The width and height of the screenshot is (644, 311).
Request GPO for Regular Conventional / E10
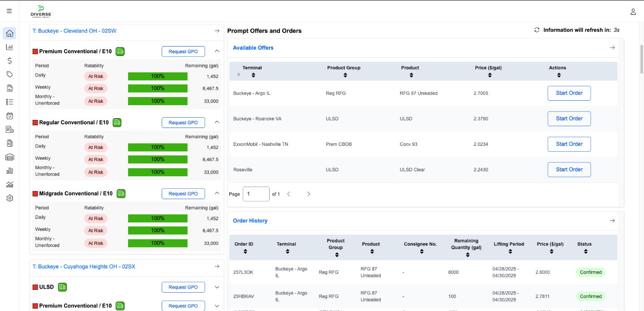point(183,123)
